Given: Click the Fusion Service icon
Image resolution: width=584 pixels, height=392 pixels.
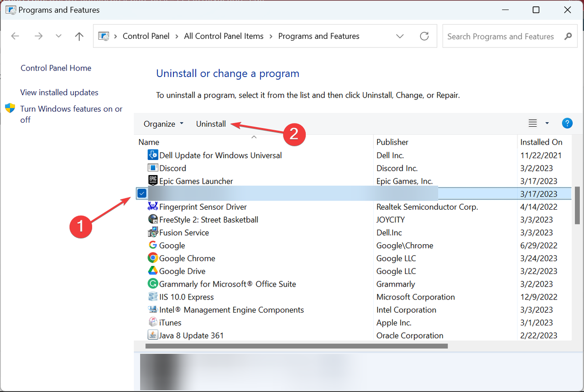Looking at the screenshot, I should 153,232.
